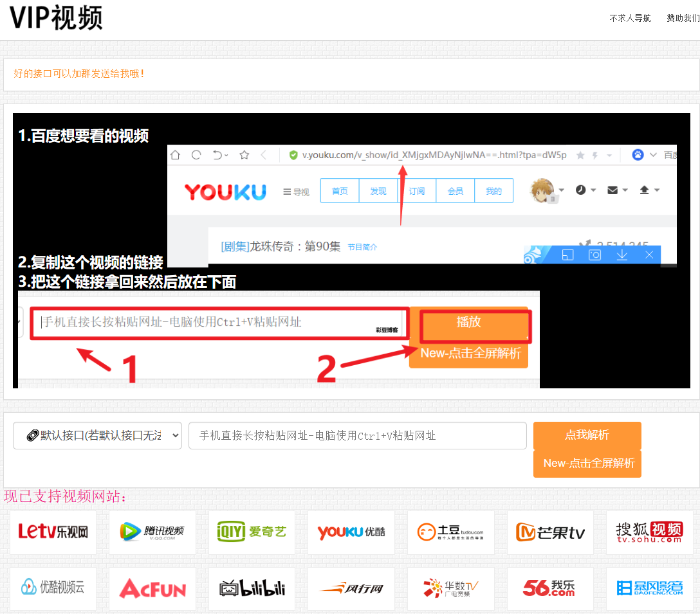700x614 pixels.
Task: Click the bilibili logo
Action: click(252, 588)
